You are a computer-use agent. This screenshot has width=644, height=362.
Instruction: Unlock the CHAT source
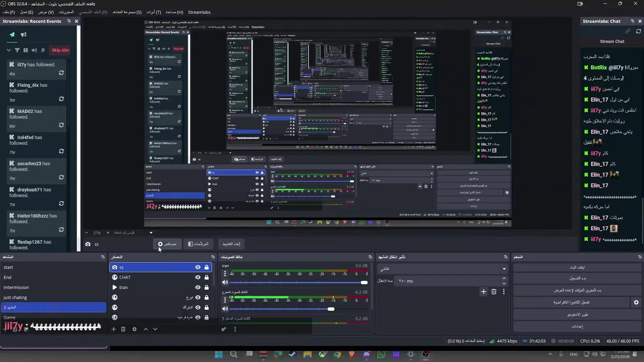tap(206, 277)
